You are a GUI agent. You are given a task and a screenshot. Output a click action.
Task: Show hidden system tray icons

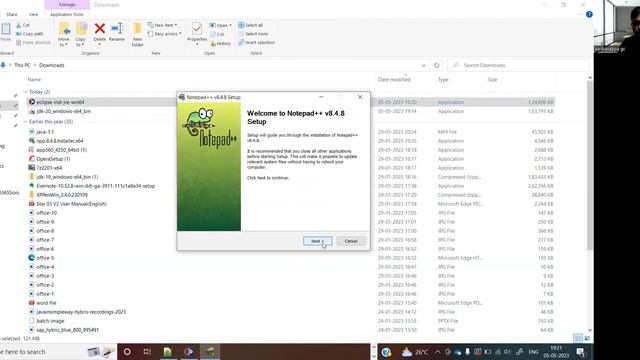[x=437, y=352]
